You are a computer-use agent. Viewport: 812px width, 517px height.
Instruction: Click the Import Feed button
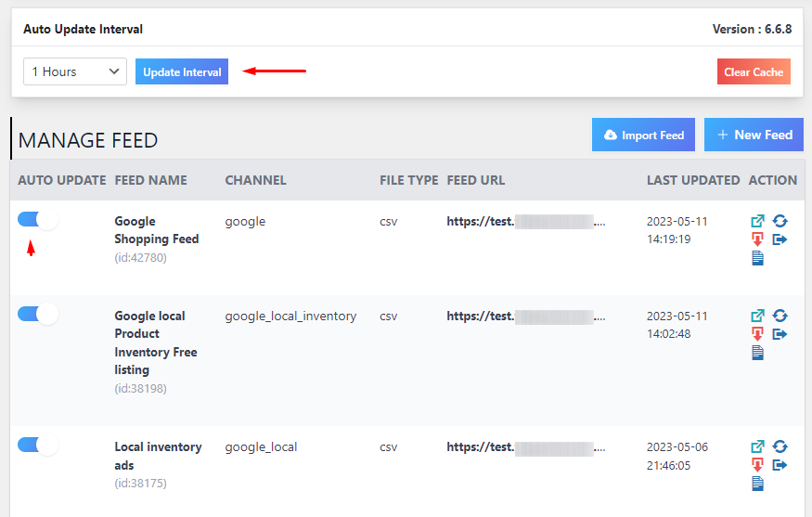pyautogui.click(x=643, y=135)
